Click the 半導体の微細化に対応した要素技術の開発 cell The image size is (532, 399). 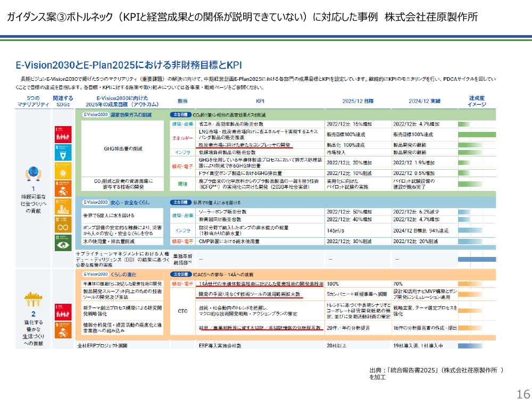click(123, 284)
